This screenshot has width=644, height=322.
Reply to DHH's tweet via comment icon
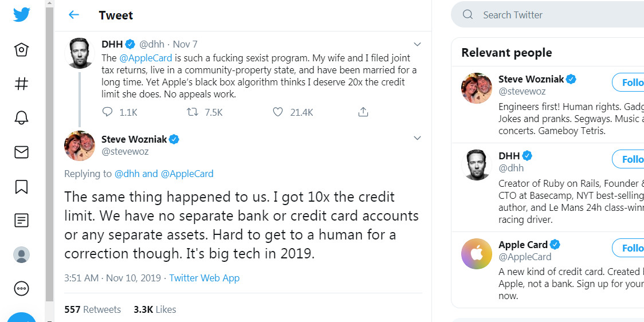pos(108,112)
